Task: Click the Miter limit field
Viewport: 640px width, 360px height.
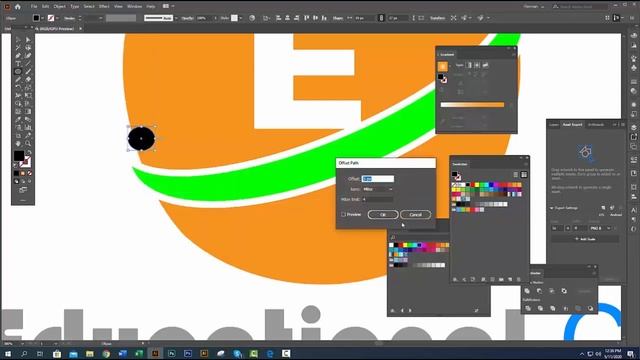Action: (378, 199)
